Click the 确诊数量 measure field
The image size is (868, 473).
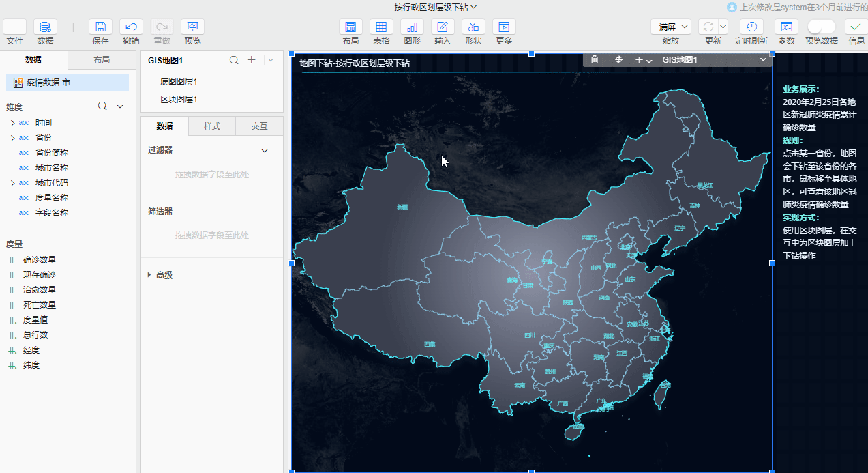40,260
